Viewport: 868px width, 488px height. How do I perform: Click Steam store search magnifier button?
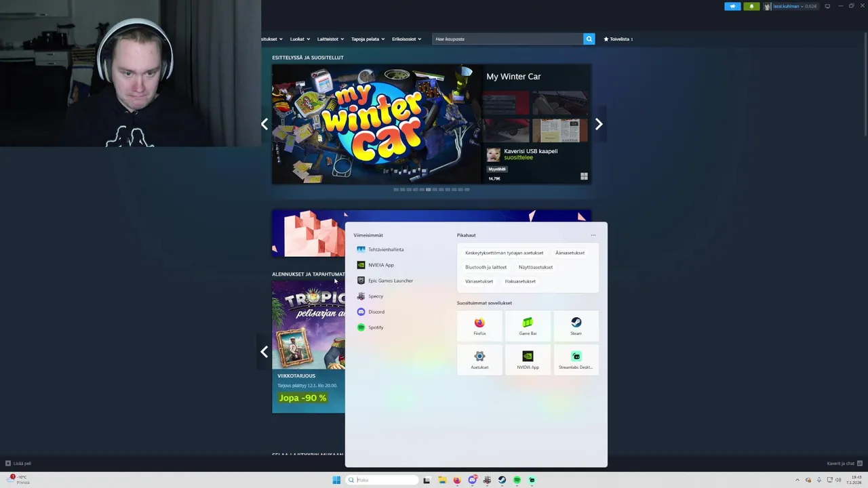click(x=589, y=39)
